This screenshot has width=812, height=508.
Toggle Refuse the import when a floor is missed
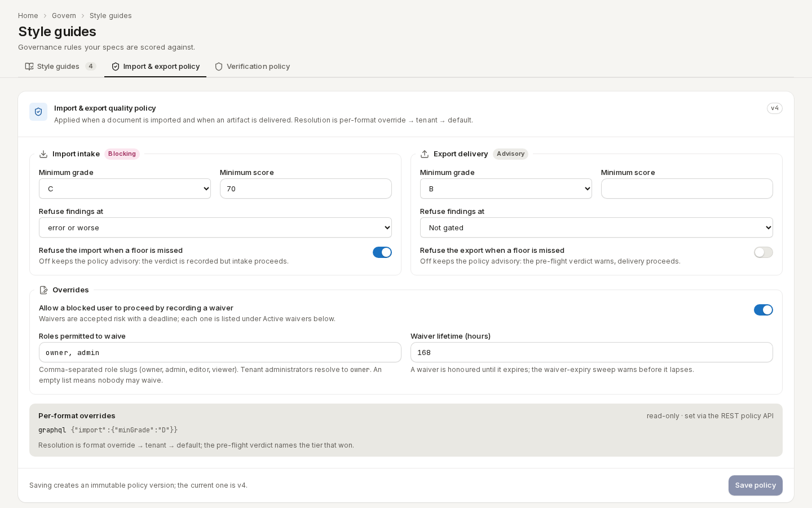(382, 252)
